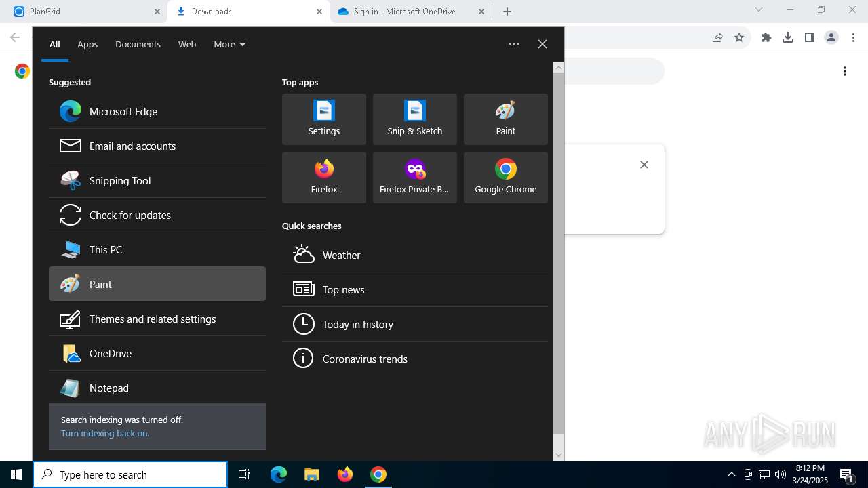Open OneDrive from suggested list
868x488 pixels.
157,354
